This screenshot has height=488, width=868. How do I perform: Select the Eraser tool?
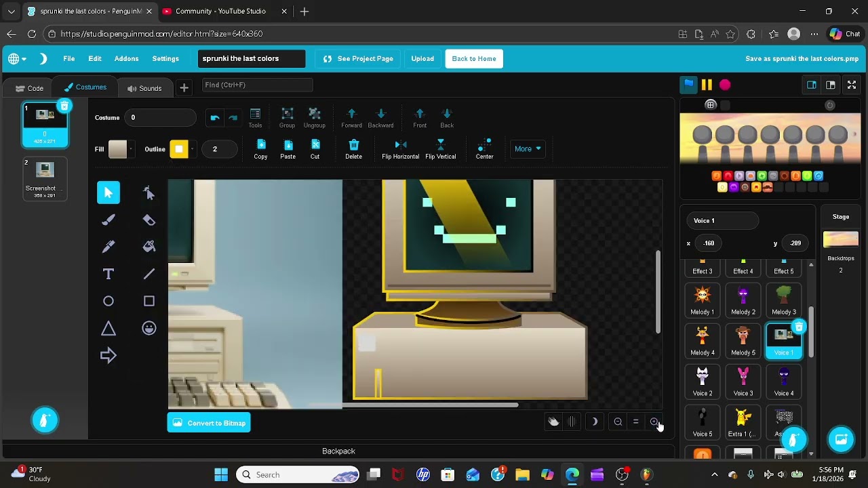pos(149,220)
